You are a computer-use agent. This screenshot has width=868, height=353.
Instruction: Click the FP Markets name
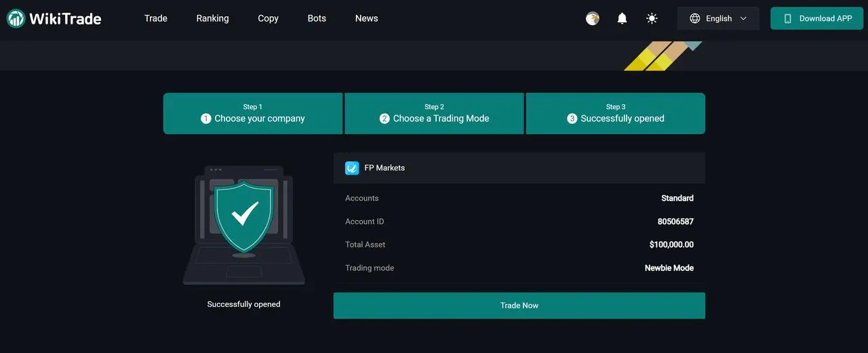coord(384,168)
